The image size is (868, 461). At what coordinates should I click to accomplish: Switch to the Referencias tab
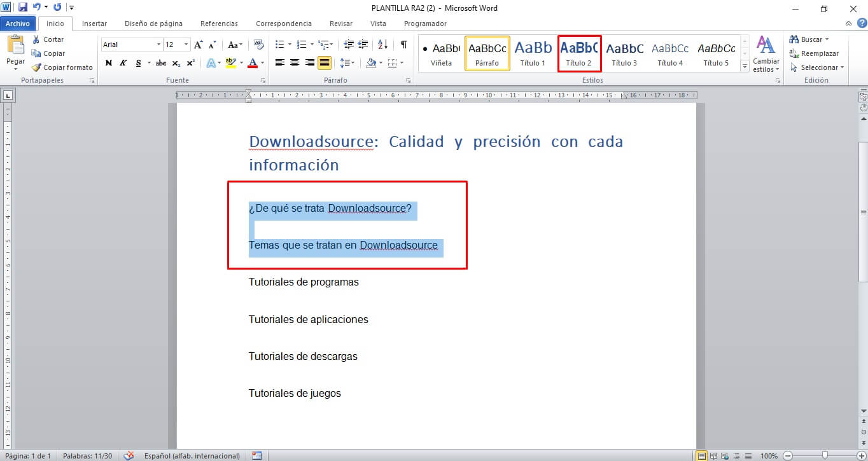click(219, 24)
